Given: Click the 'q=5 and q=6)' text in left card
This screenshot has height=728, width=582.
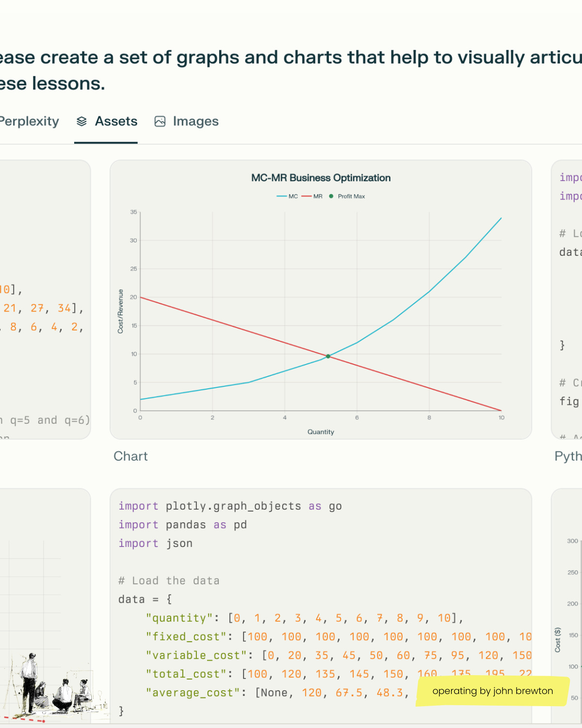Looking at the screenshot, I should (x=50, y=420).
